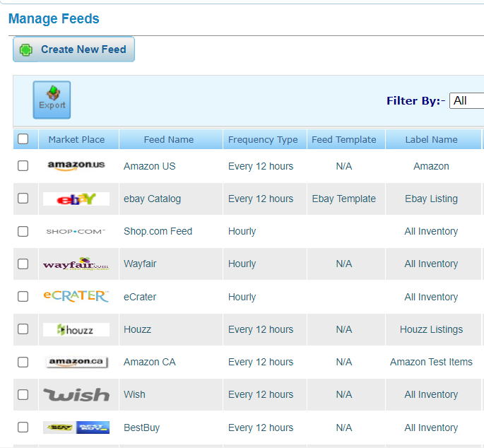484x448 pixels.
Task: Click the Wayfair marketplace logo
Action: click(x=76, y=264)
